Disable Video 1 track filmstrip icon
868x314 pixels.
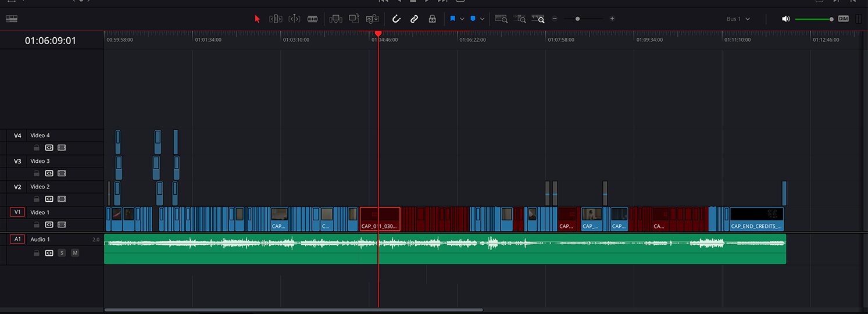62,224
